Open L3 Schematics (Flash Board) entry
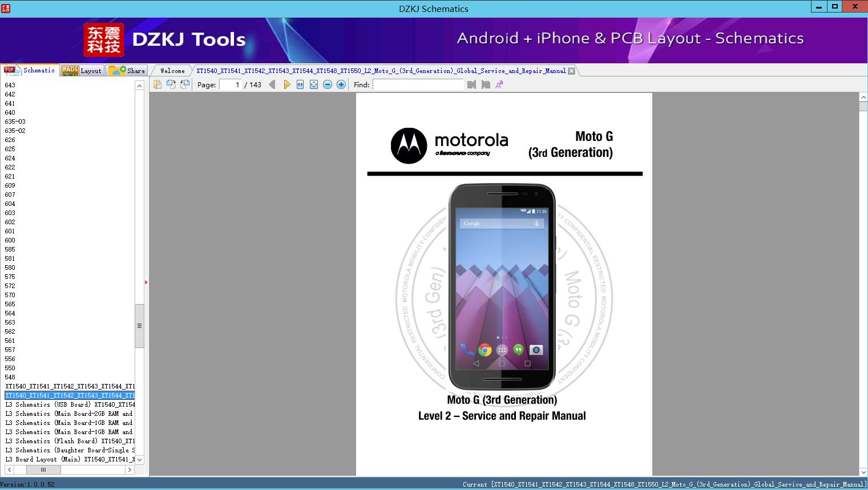 pos(70,441)
